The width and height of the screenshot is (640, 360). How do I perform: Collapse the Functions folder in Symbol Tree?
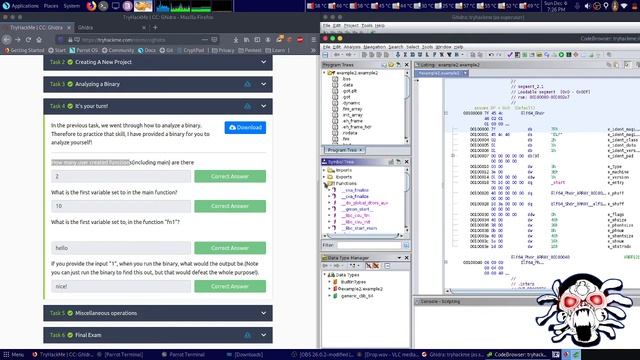click(325, 184)
